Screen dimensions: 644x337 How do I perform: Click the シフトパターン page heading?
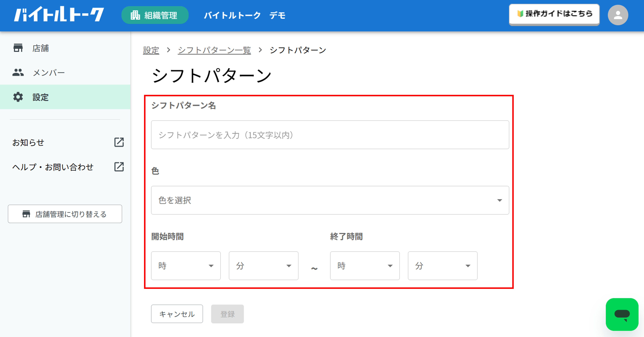click(211, 76)
